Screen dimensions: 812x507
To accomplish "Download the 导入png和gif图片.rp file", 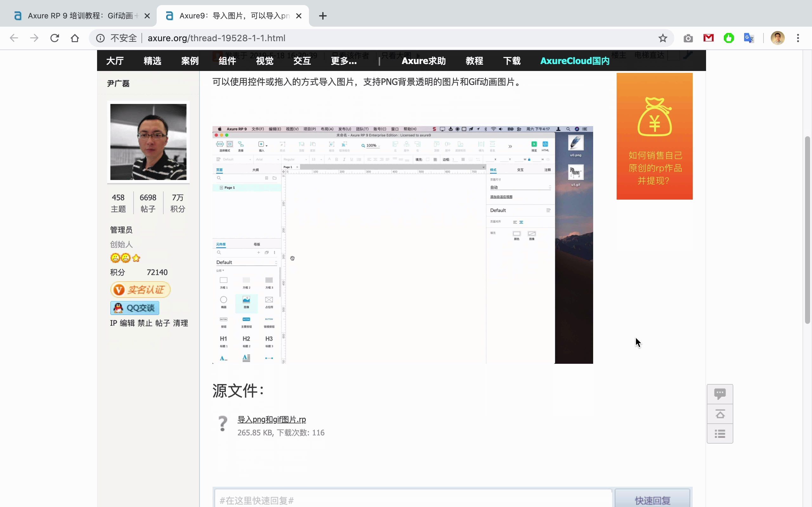I will (x=272, y=419).
